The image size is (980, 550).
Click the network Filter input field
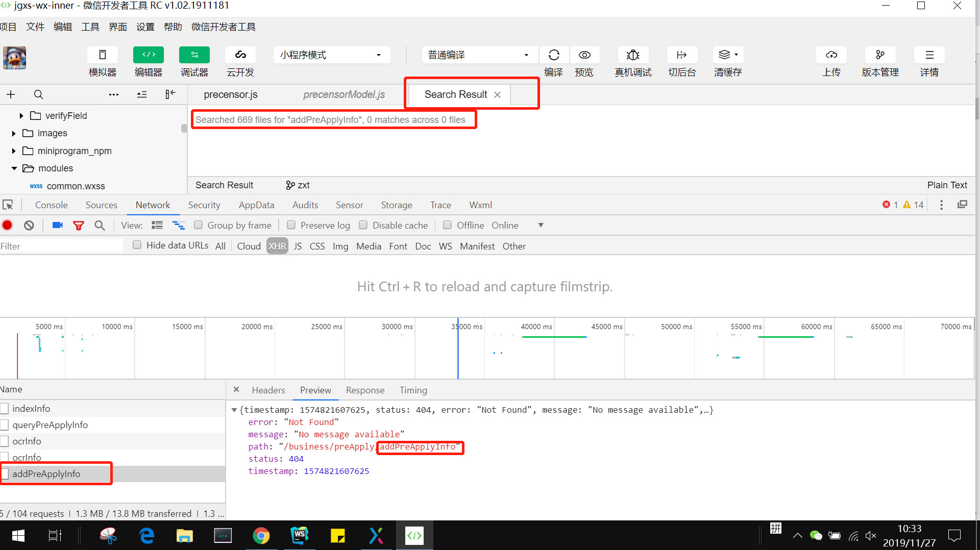(61, 246)
